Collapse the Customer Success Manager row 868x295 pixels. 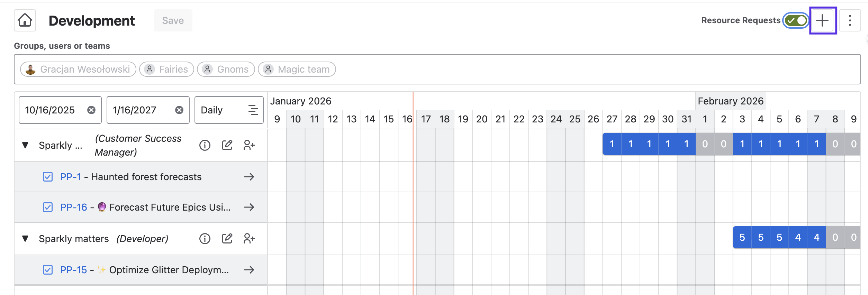click(25, 145)
